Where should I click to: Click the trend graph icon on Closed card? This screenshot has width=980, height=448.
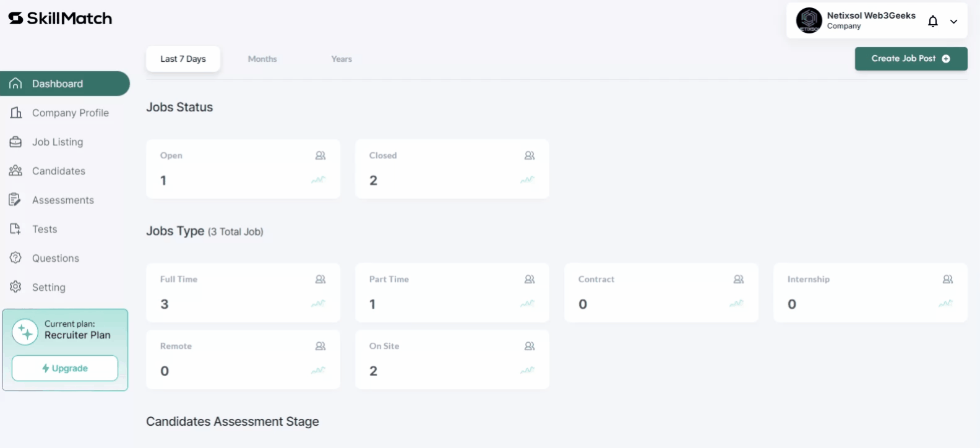[527, 179]
